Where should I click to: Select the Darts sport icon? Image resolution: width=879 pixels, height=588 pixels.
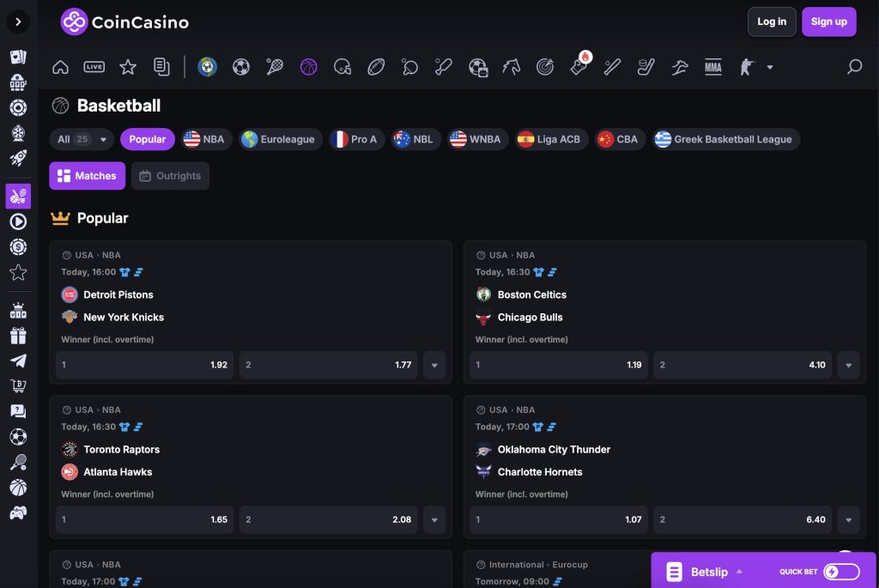(x=545, y=66)
